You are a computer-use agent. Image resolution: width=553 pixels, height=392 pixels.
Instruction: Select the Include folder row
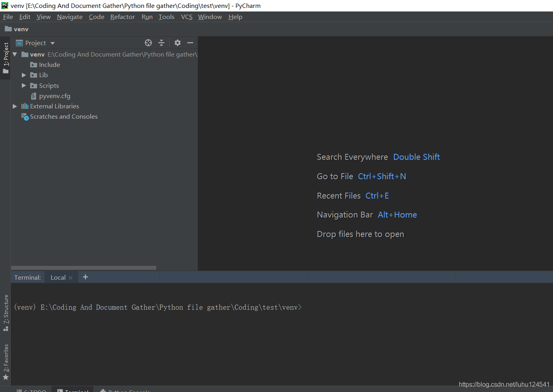click(104, 65)
